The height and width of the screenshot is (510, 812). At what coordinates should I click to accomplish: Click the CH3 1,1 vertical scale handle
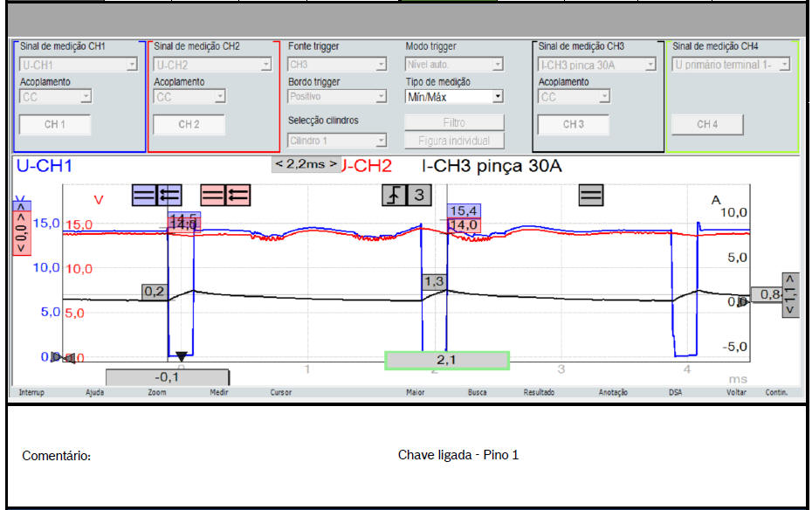(x=790, y=294)
